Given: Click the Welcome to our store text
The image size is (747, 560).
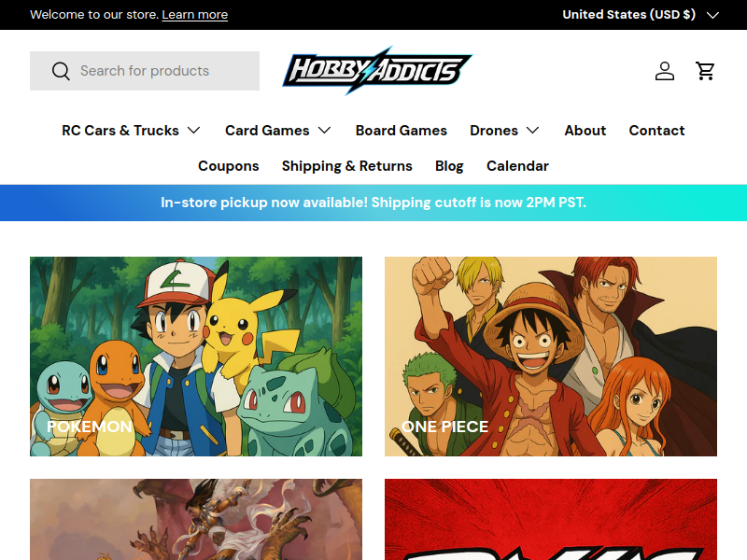Looking at the screenshot, I should coord(94,15).
